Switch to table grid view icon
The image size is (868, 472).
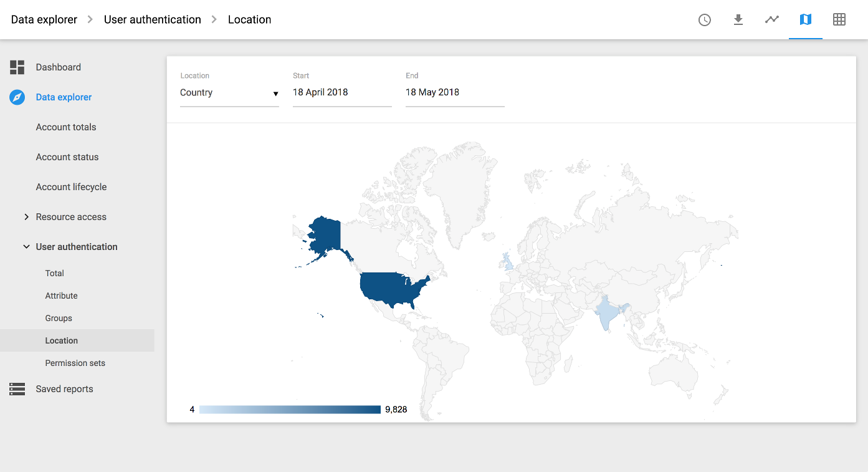pyautogui.click(x=839, y=20)
